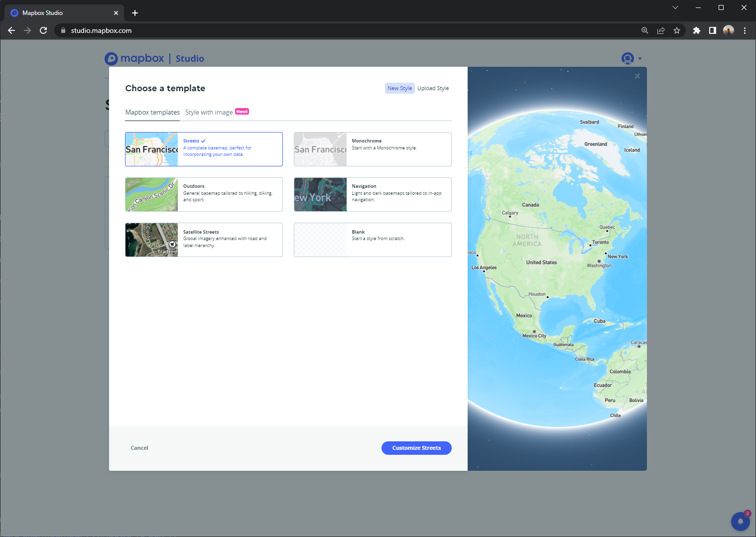Click the Svalbard label on the globe
This screenshot has width=756, height=537.
(589, 122)
